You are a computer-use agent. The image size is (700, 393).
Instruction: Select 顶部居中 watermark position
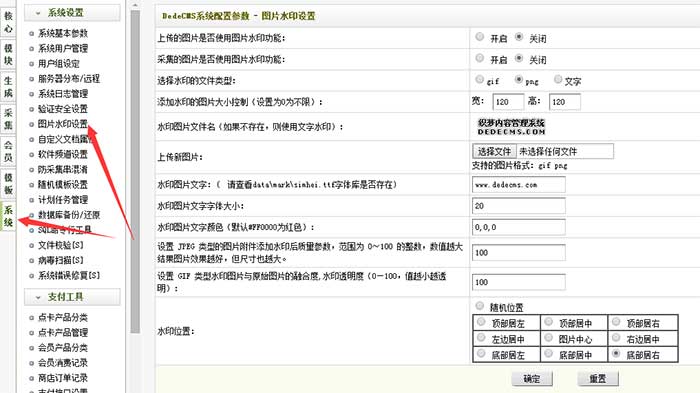click(x=549, y=322)
